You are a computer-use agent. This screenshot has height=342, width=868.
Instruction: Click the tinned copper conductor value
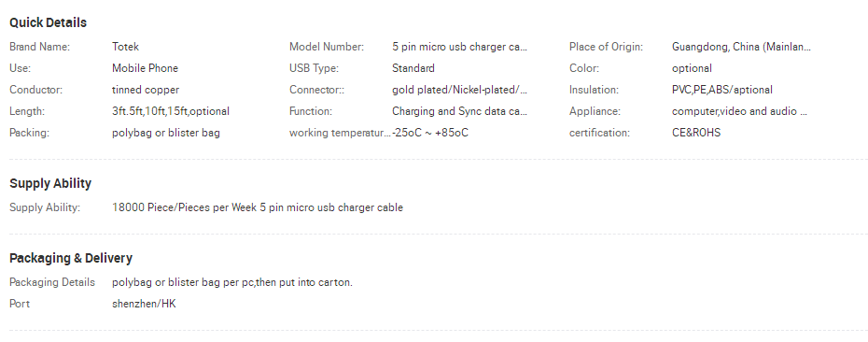click(146, 90)
